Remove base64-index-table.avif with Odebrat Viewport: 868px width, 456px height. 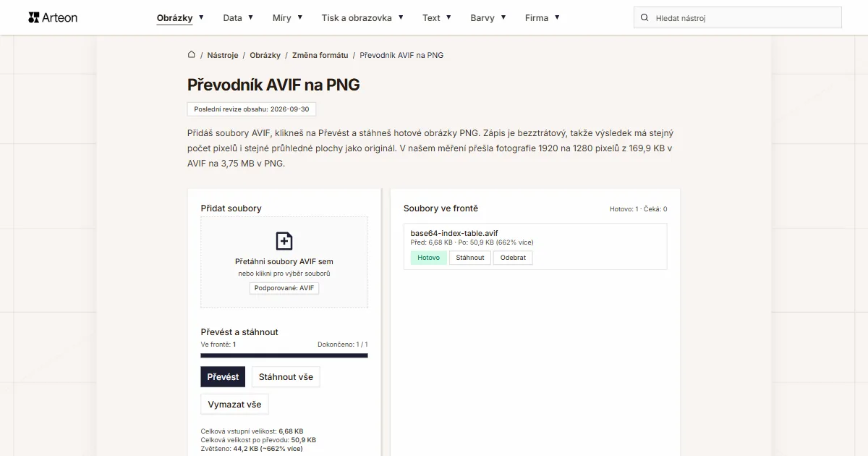tap(513, 258)
